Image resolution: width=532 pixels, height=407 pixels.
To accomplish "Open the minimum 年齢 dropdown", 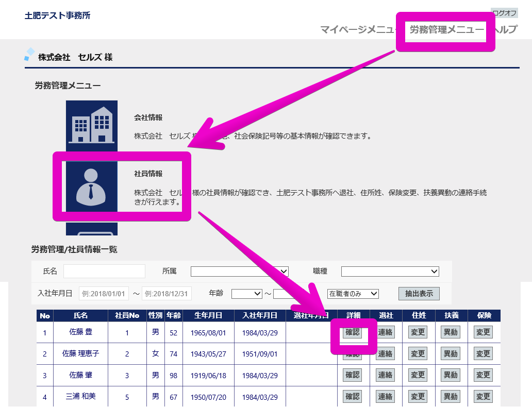I will pyautogui.click(x=247, y=294).
